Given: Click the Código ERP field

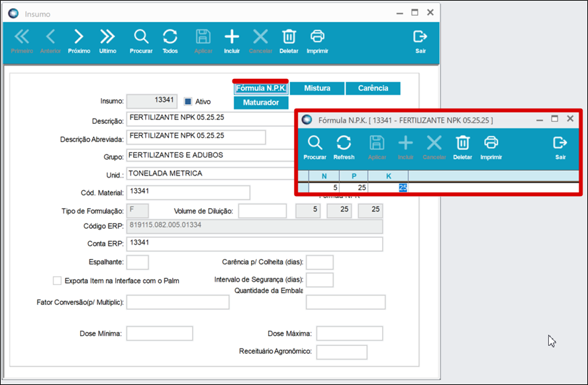Looking at the screenshot, I should coord(255,226).
